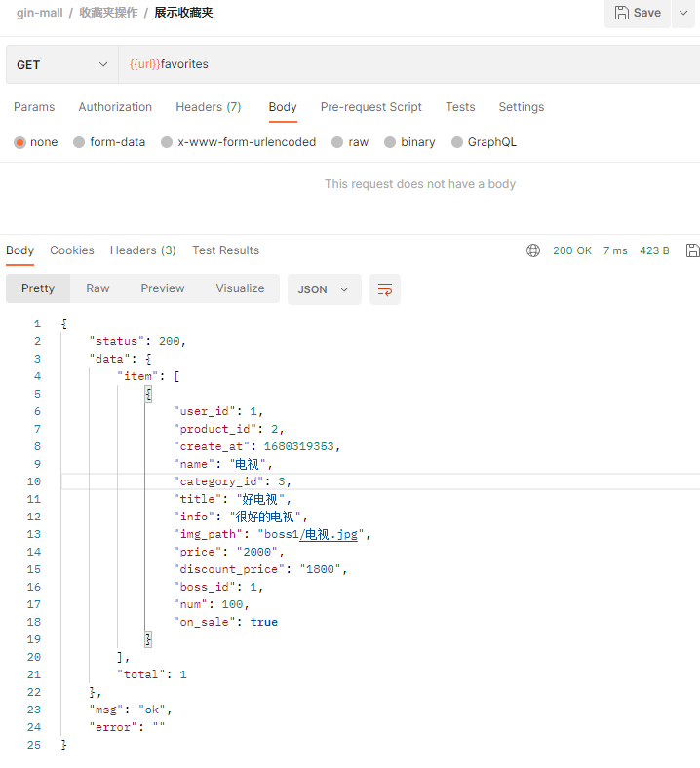700x768 pixels.
Task: Open the Test Results response tab
Action: 225,250
